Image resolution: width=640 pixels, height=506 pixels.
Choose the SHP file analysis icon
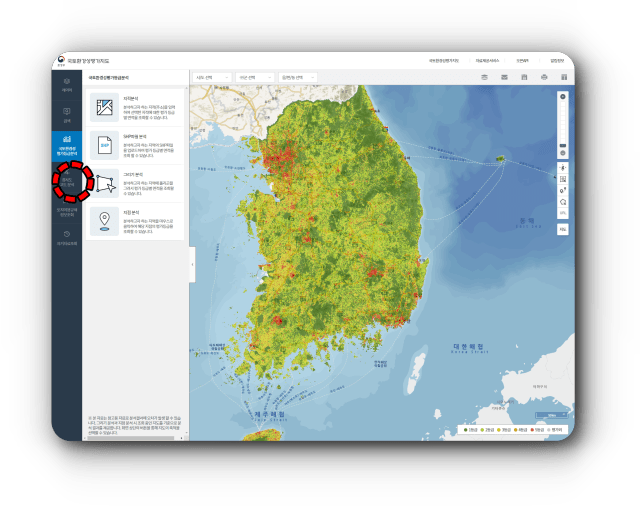104,145
